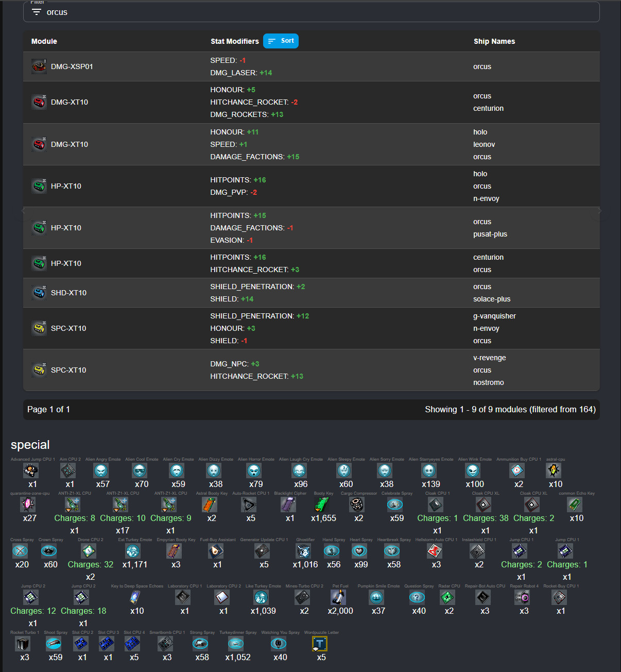Click the SHD-XT10 blue module icon
Image resolution: width=621 pixels, height=672 pixels.
click(39, 293)
